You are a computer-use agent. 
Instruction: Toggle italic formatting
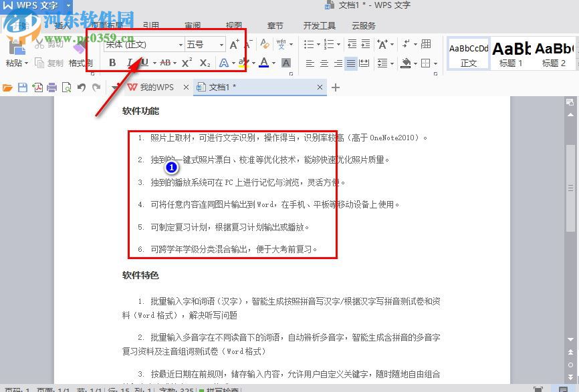(x=129, y=63)
